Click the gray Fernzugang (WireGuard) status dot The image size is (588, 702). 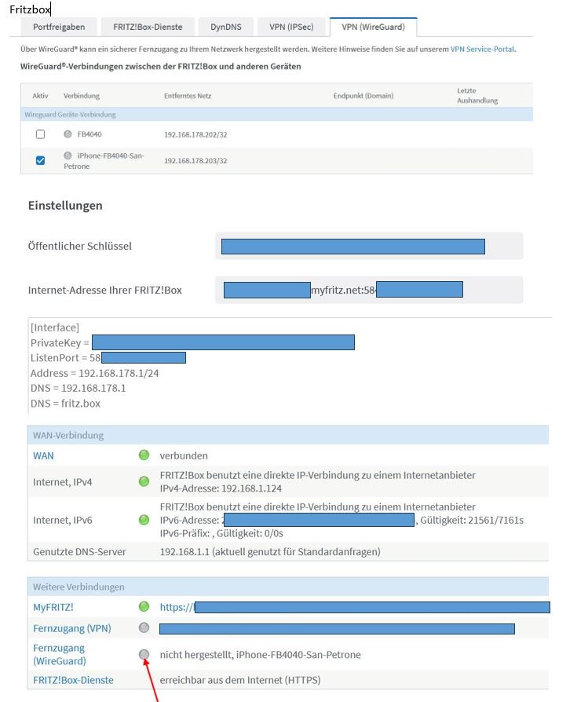(x=144, y=654)
